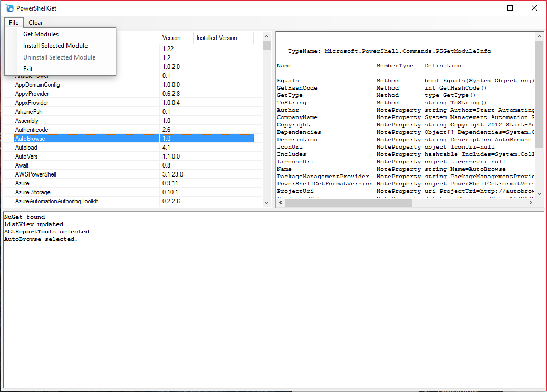The width and height of the screenshot is (547, 392).
Task: Click the TypeName line in details pane
Action: [x=389, y=51]
